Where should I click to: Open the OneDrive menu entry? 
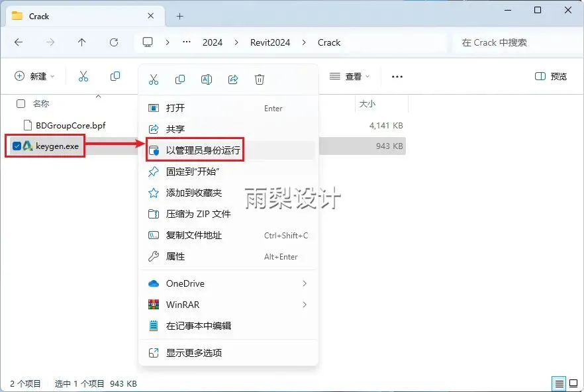coord(228,283)
